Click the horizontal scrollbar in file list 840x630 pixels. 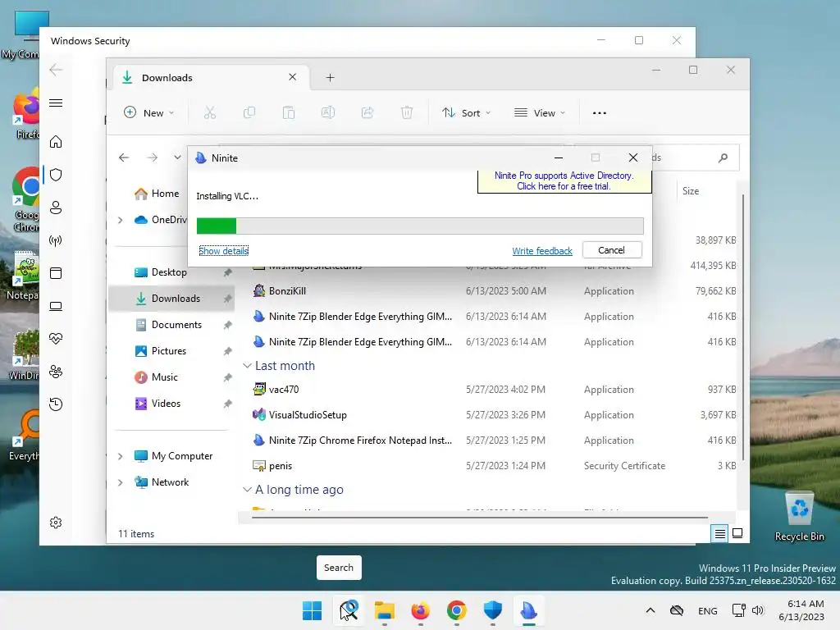point(479,518)
